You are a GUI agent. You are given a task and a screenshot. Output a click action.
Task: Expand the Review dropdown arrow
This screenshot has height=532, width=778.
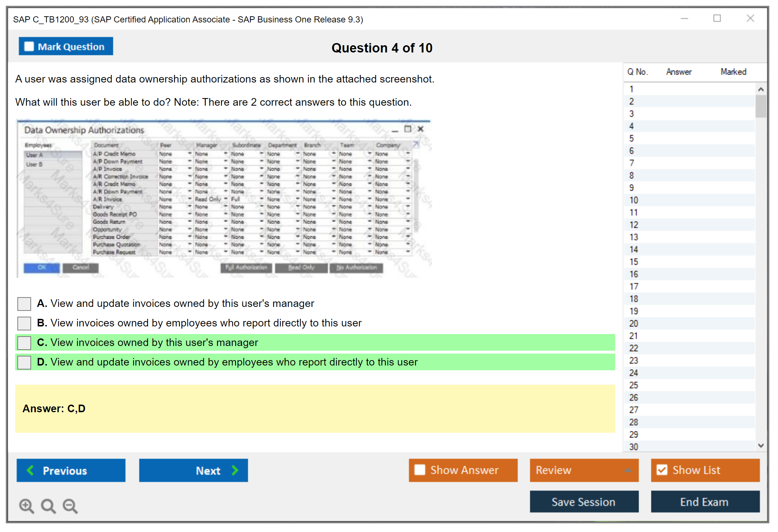tap(628, 470)
